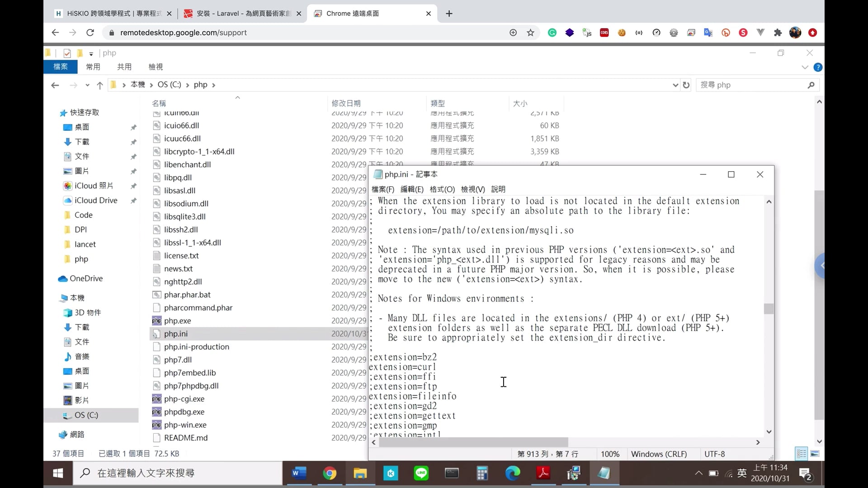Image resolution: width=868 pixels, height=488 pixels.
Task: Open the Grammarly extension in Chrome
Action: 552,33
